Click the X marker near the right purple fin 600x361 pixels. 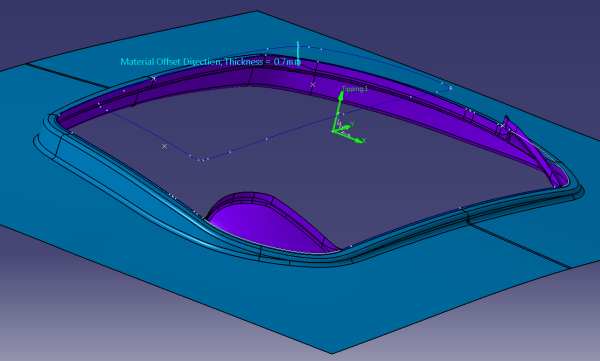(x=502, y=125)
